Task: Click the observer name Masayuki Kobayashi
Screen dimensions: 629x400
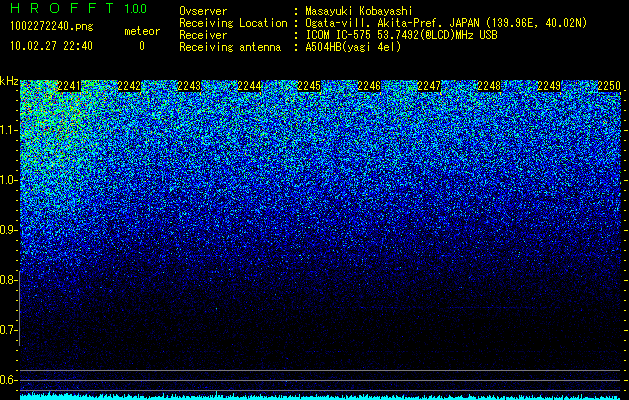Action: (359, 11)
